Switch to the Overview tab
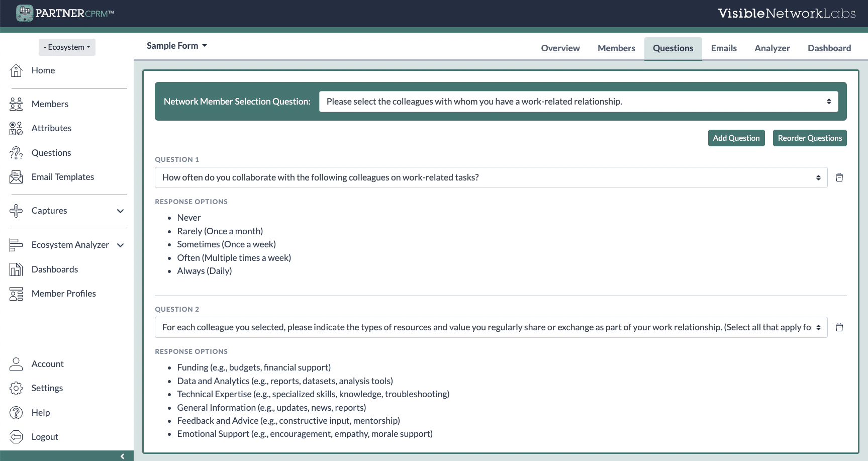868x461 pixels. pos(560,48)
